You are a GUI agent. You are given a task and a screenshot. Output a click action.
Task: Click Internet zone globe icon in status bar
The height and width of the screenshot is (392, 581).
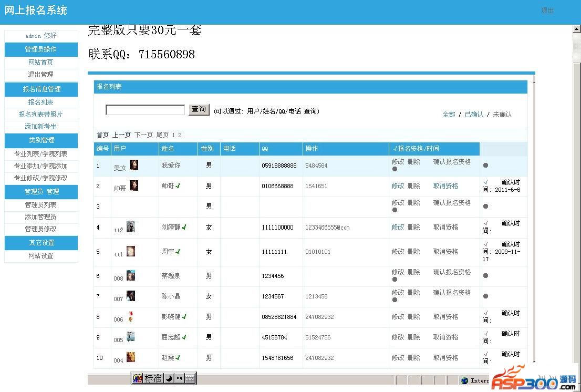coord(465,380)
